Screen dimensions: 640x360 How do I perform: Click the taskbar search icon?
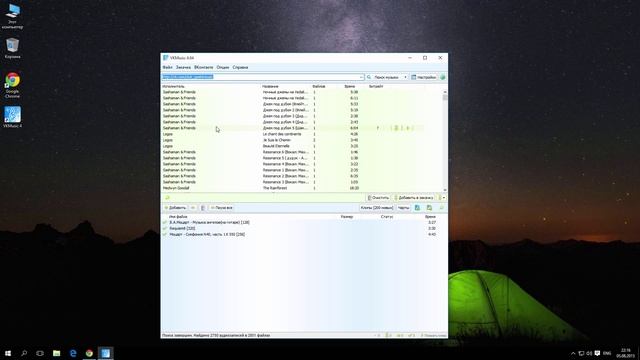(24, 353)
